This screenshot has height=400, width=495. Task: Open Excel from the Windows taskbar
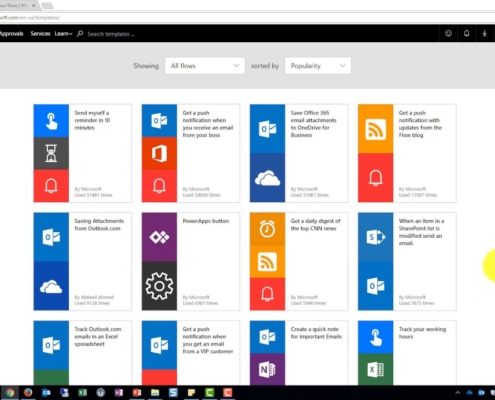(x=82, y=393)
